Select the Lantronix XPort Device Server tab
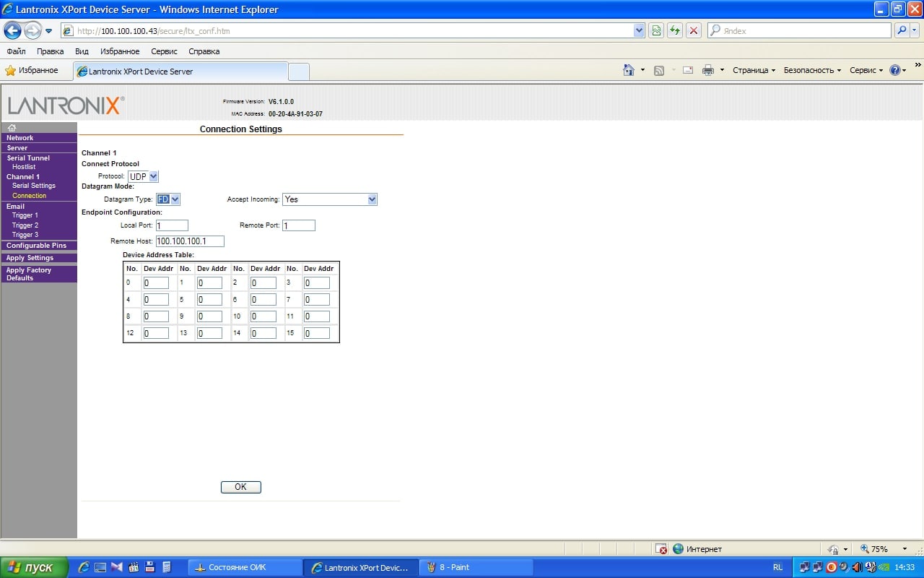924x578 pixels. click(180, 72)
